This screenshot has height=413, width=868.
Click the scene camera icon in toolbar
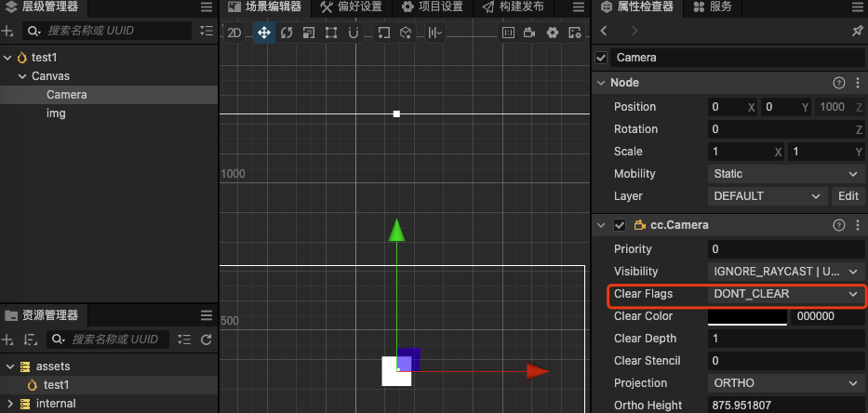[529, 33]
